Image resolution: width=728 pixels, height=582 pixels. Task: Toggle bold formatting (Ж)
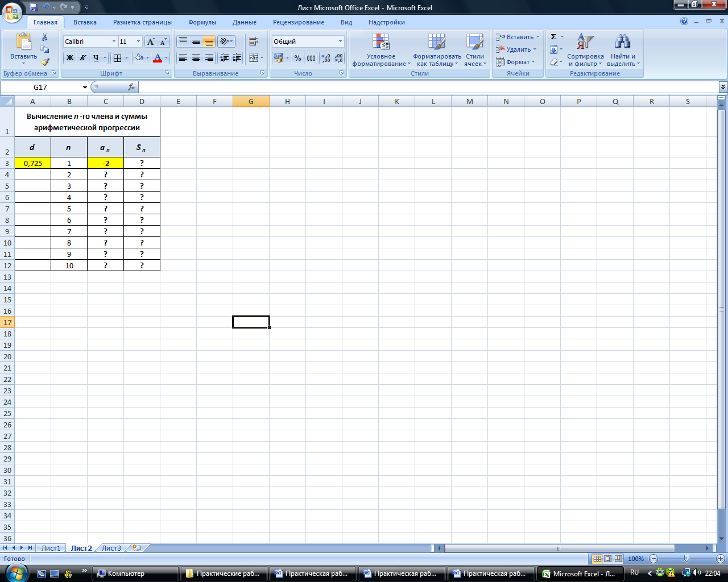tap(70, 58)
